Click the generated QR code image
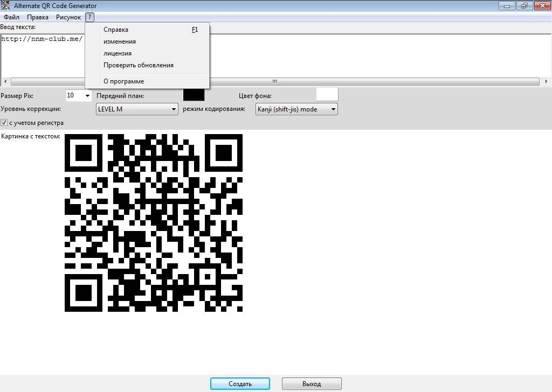The height and width of the screenshot is (392, 552). coord(154,223)
